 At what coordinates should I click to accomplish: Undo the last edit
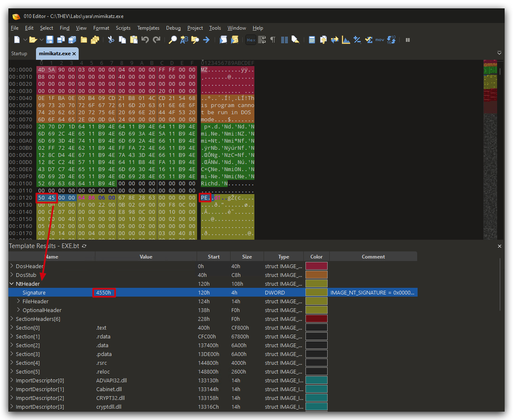(145, 40)
